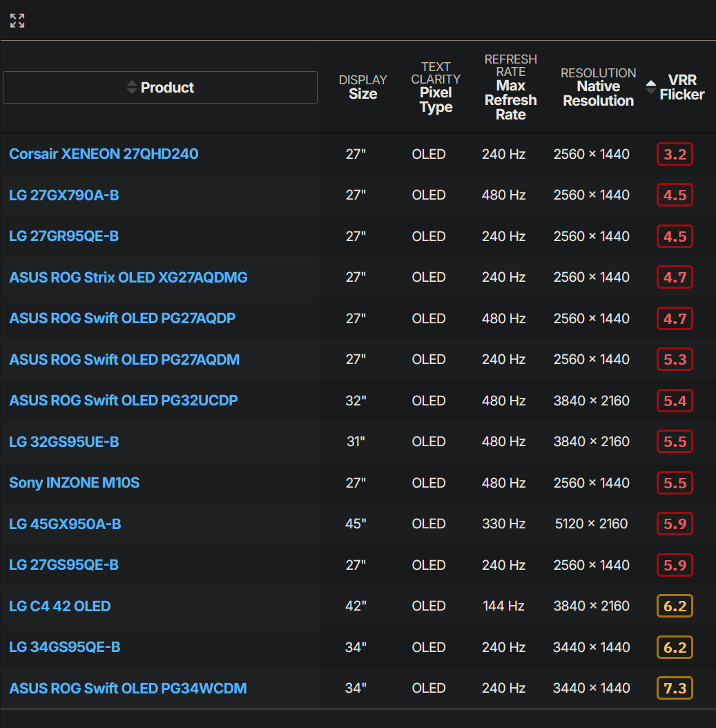
Task: Click the 45" display size cell
Action: (356, 524)
